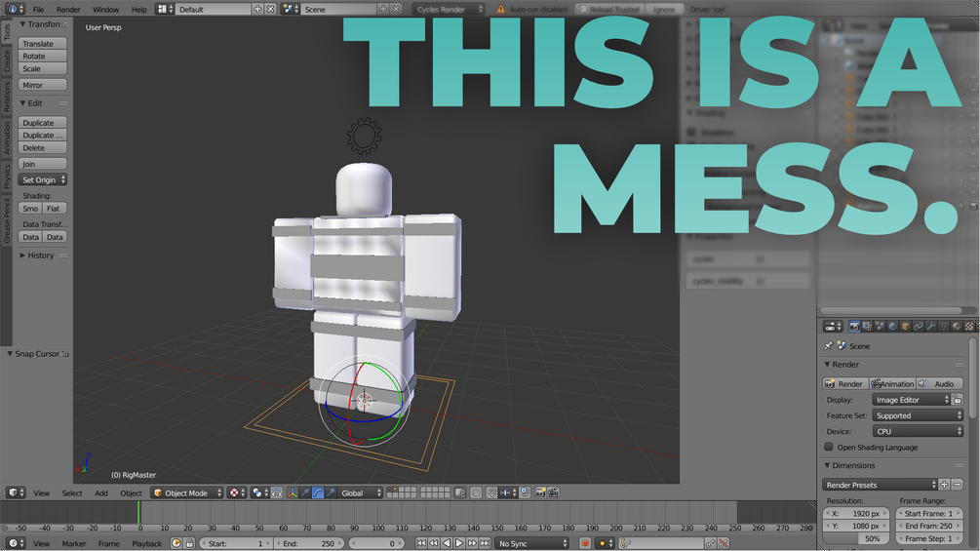Enable the translate manipulator arrow
This screenshot has width=980, height=551.
coord(305,492)
